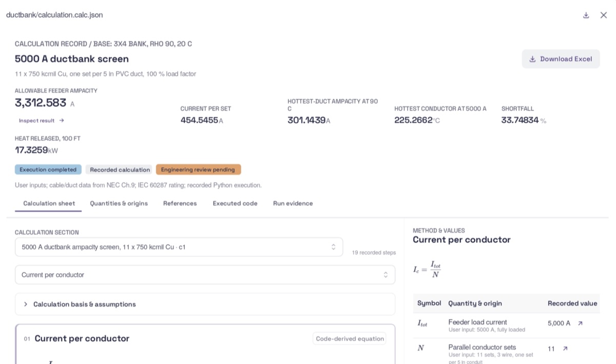616x364 pixels.
Task: Click the Recorded calculation badge
Action: pos(120,170)
